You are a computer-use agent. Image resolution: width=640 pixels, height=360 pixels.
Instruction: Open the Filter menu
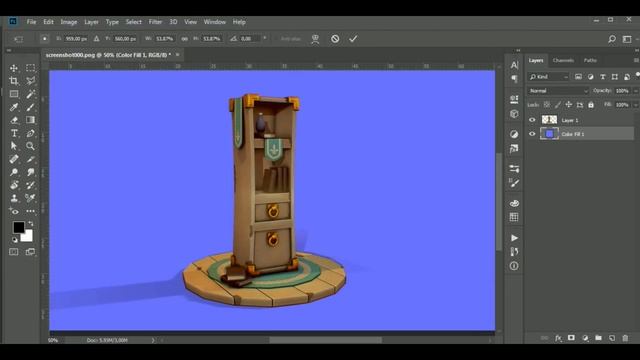[x=156, y=22]
